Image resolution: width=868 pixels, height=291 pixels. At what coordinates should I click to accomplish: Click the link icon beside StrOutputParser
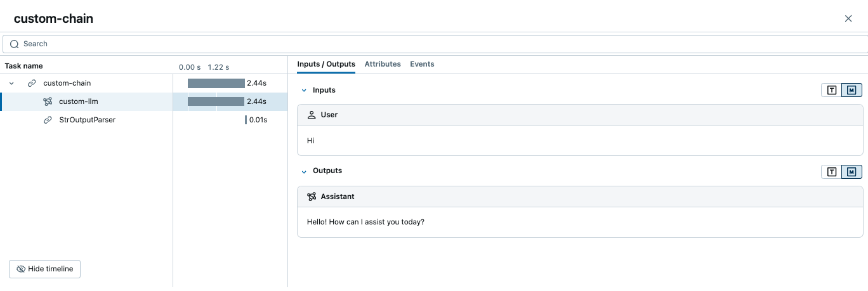coord(48,120)
